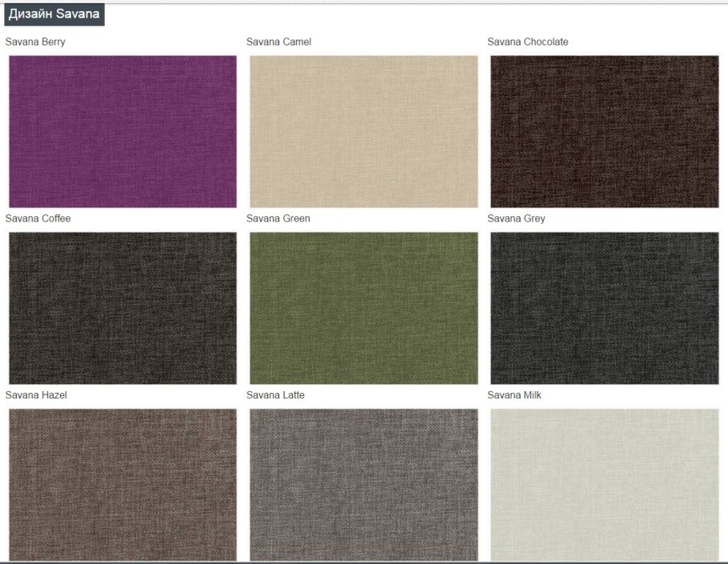Select the Дизайн Savana header tab
Image resolution: width=728 pixels, height=564 pixels.
tap(54, 15)
